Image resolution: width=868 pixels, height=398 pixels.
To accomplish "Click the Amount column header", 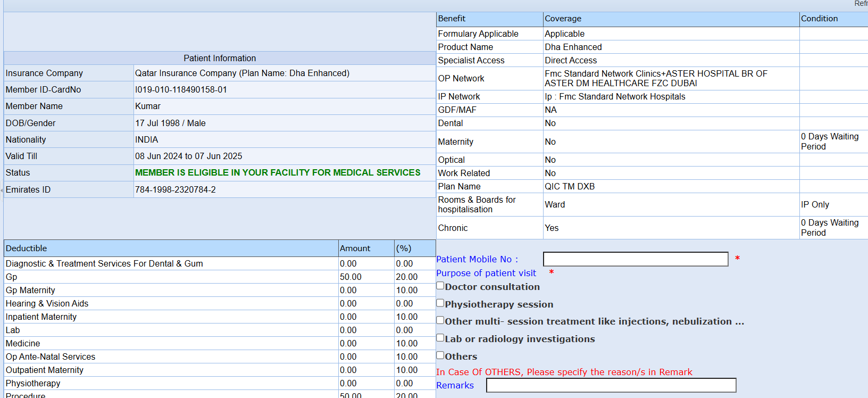I will point(355,248).
